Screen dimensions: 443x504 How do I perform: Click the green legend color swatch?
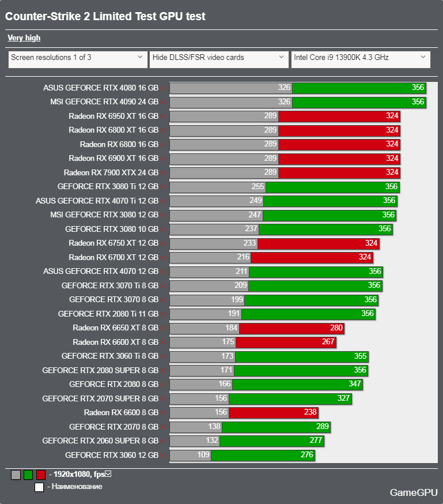(28, 475)
